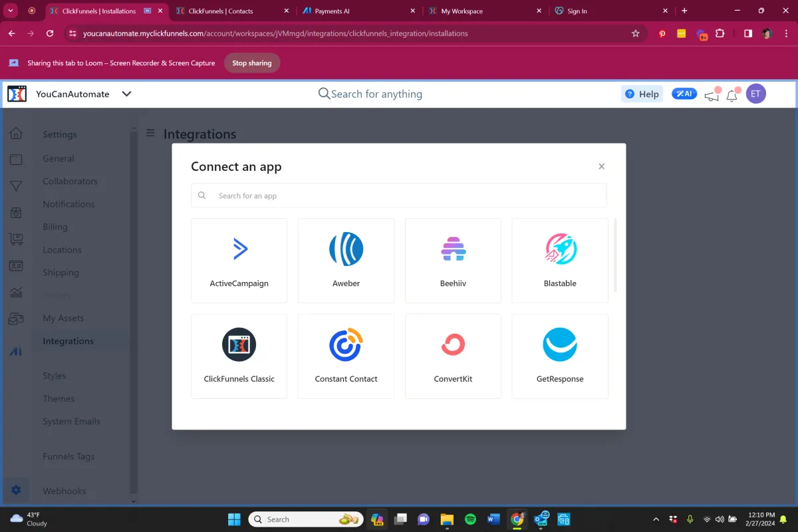Viewport: 798px width, 532px height.
Task: Open Webhooks settings
Action: 65,491
